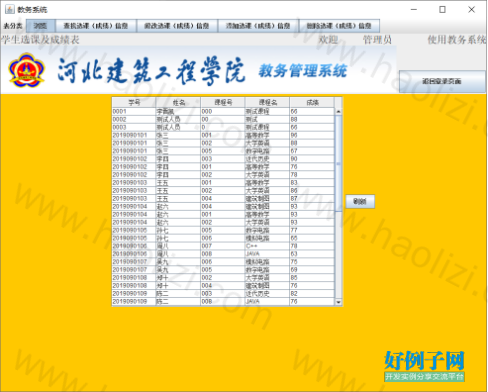Switch to the 查找选课(成绩)信息 tab

[96, 26]
